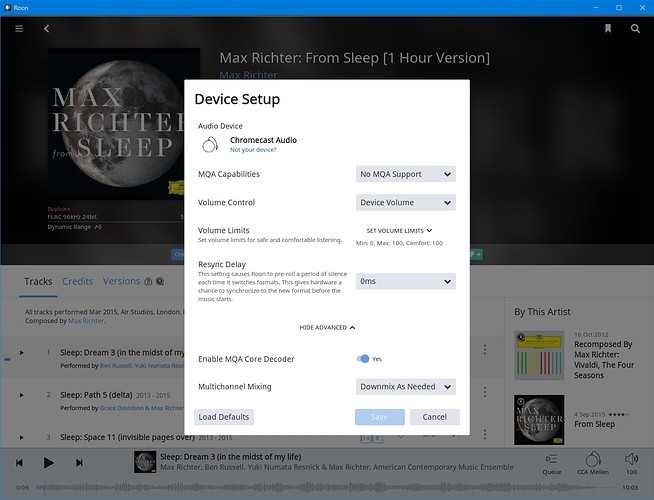Click the 'By This Artist' heading
The height and width of the screenshot is (500, 654).
[x=542, y=312]
